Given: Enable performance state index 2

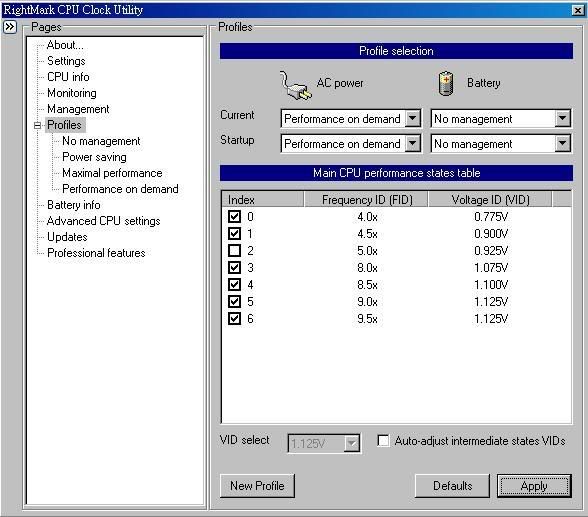Looking at the screenshot, I should (x=234, y=250).
